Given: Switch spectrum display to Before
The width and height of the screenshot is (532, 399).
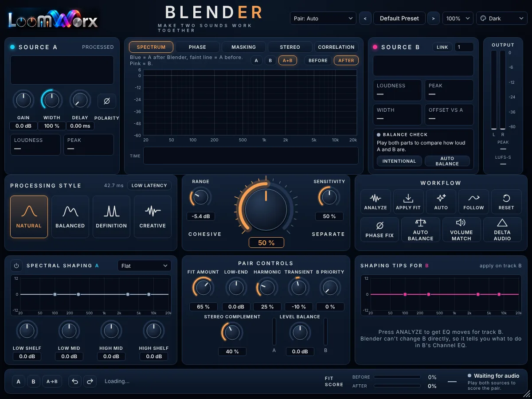Looking at the screenshot, I should pyautogui.click(x=318, y=60).
